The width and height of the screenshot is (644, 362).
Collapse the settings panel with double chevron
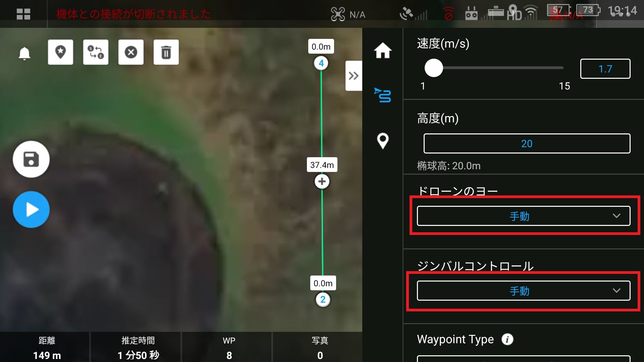coord(354,76)
